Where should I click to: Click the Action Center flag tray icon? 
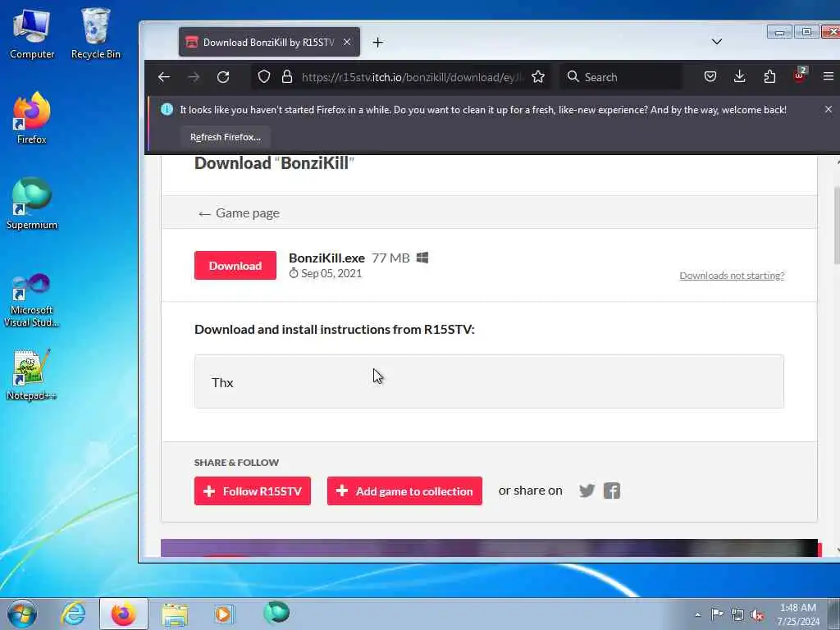717,614
